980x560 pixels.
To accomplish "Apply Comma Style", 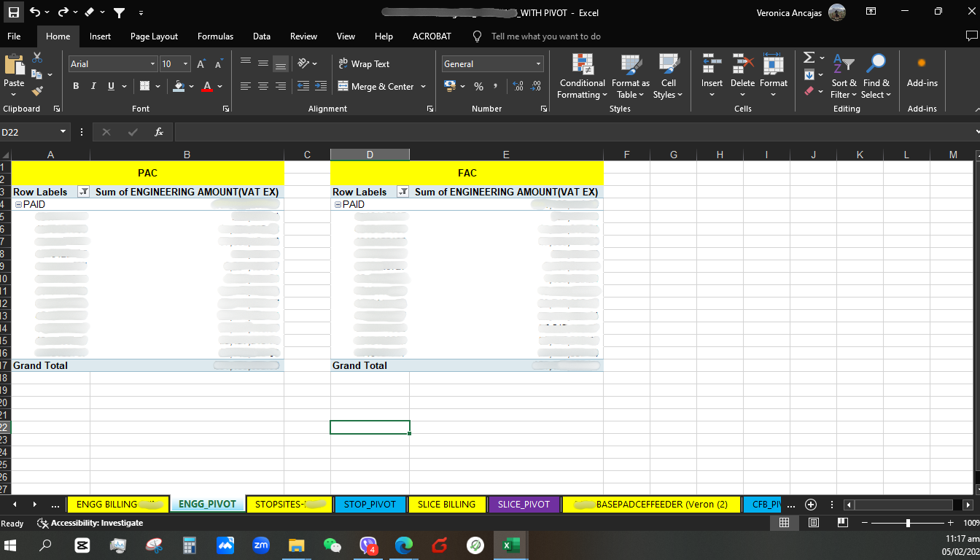I will point(496,86).
